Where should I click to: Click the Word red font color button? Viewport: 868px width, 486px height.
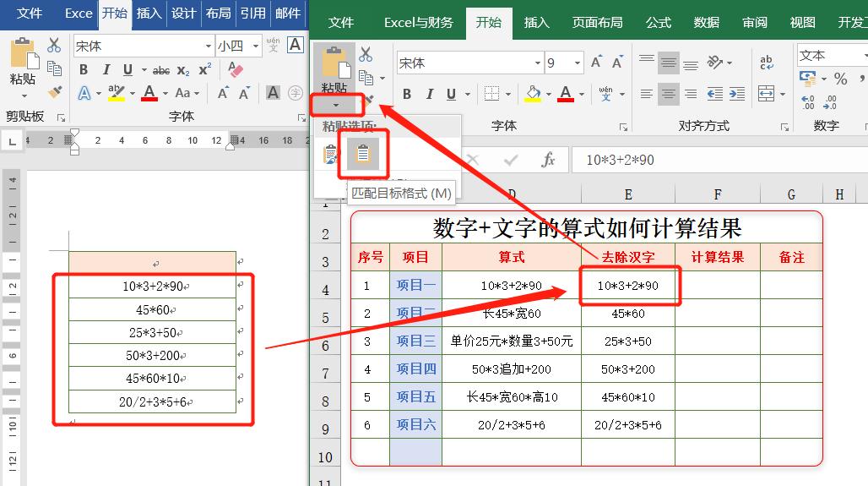point(149,93)
